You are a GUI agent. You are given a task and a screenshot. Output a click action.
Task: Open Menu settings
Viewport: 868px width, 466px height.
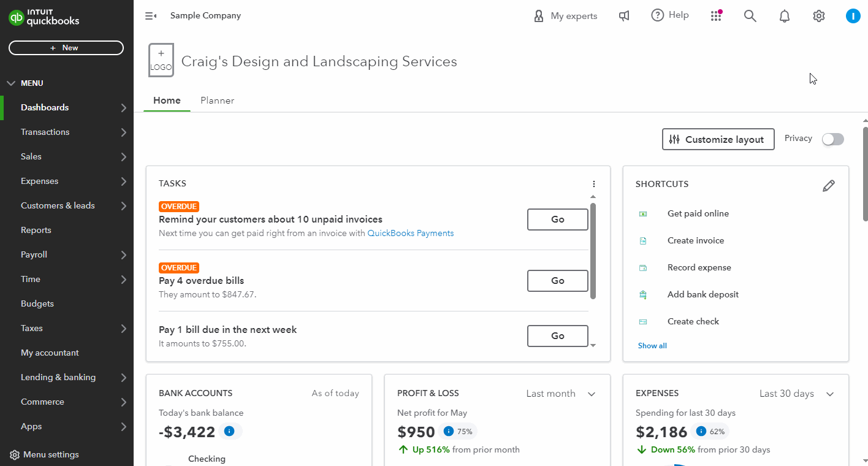tap(44, 454)
